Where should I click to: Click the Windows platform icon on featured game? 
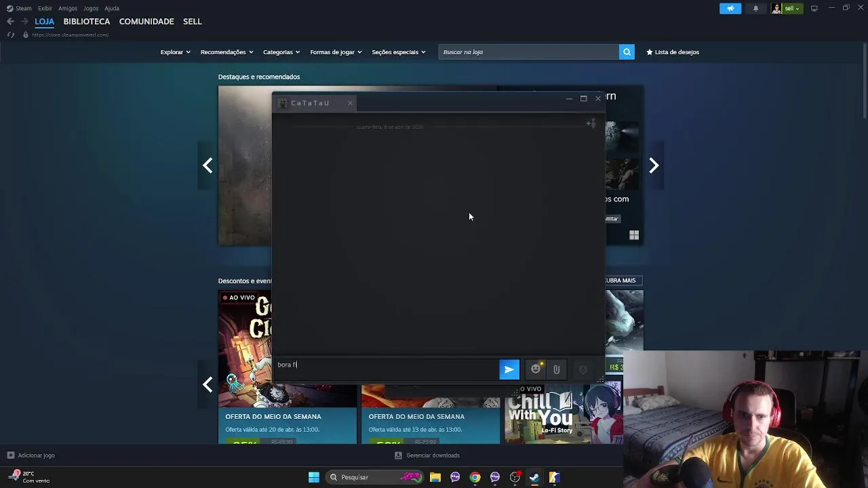point(634,235)
